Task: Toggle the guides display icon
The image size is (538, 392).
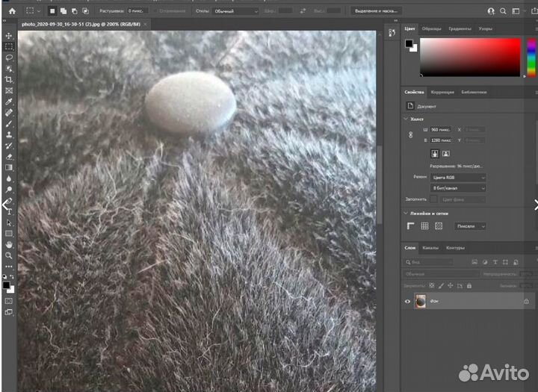Action: (439, 226)
